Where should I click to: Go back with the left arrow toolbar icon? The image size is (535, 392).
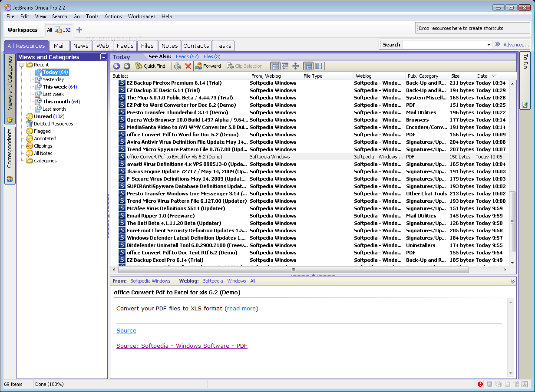[116, 66]
